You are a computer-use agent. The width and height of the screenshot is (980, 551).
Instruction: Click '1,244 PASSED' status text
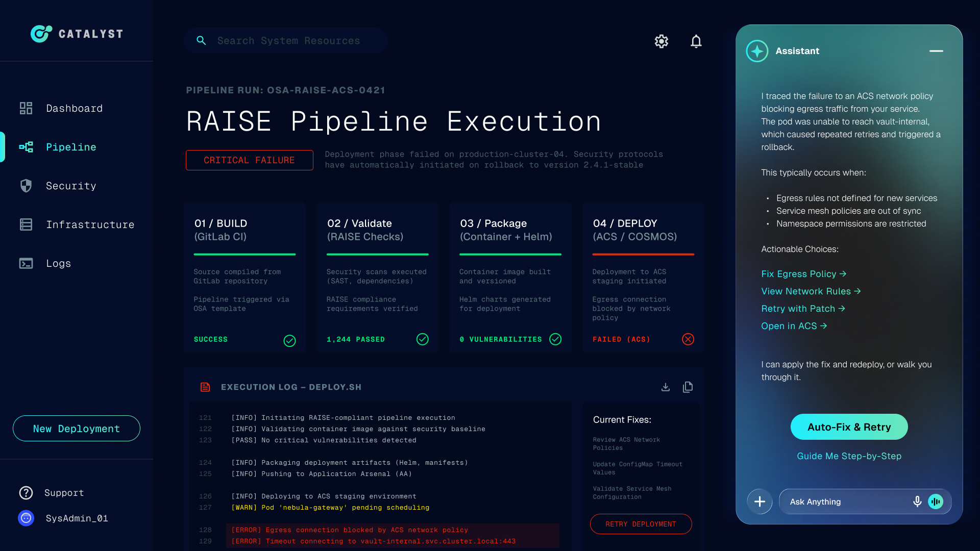(356, 339)
